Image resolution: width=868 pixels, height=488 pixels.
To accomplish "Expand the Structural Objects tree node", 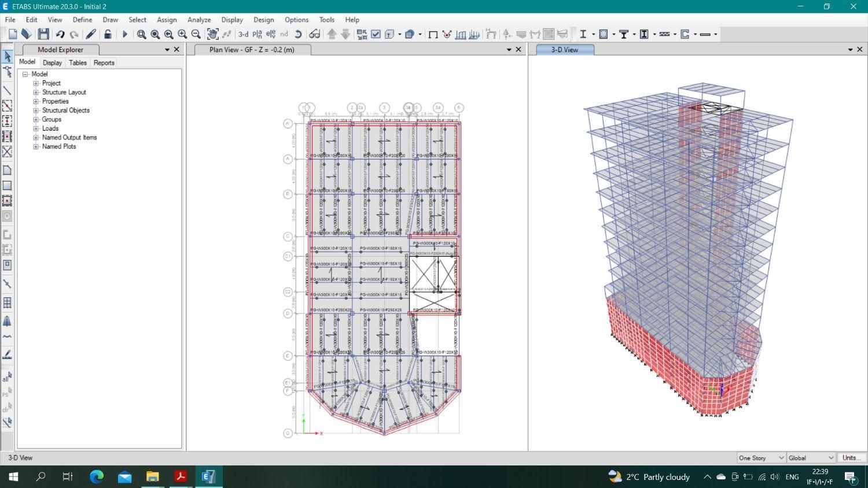I will 36,110.
